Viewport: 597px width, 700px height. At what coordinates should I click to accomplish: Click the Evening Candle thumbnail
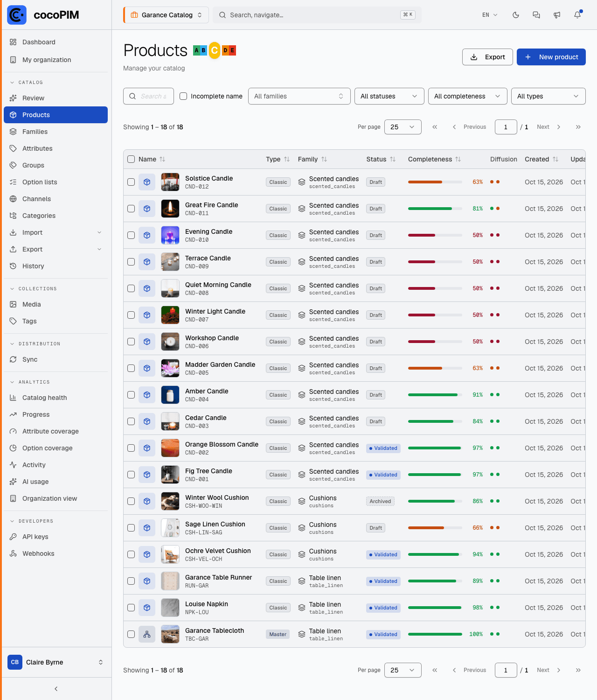(x=170, y=235)
